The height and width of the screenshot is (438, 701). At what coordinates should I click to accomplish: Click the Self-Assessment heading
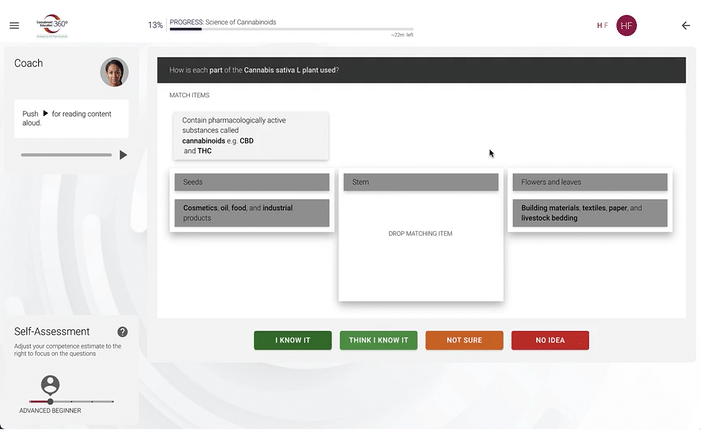point(52,332)
